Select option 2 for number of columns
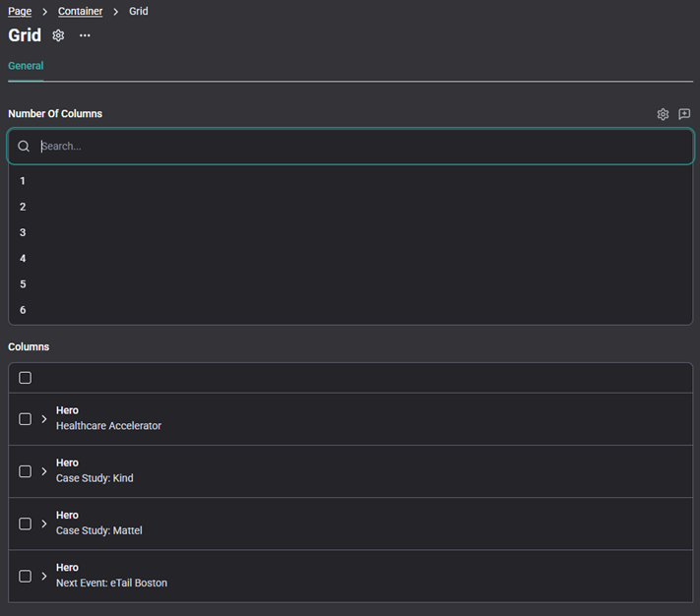Screen dimensions: 700x616 350,207
